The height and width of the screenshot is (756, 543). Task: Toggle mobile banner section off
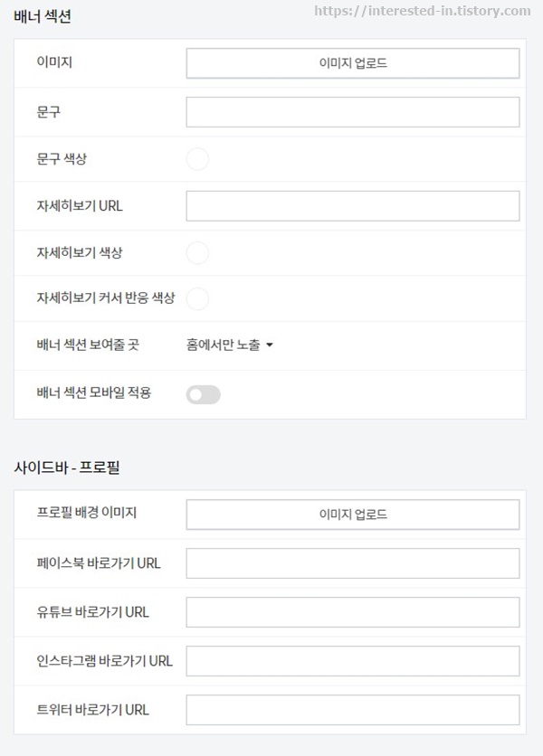click(203, 393)
